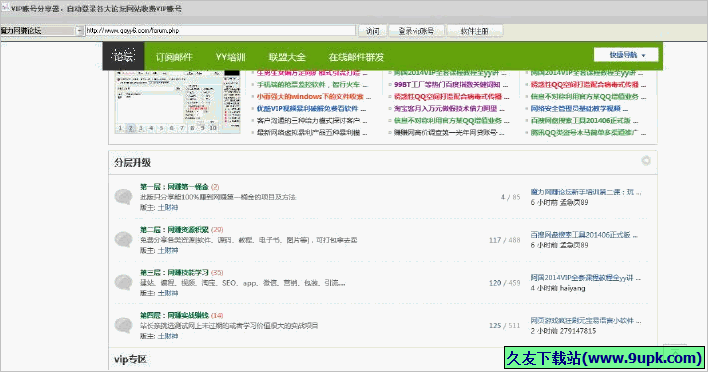
Task: Open the 99BT工厂 百度指数关键词 thread link
Action: click(x=451, y=84)
